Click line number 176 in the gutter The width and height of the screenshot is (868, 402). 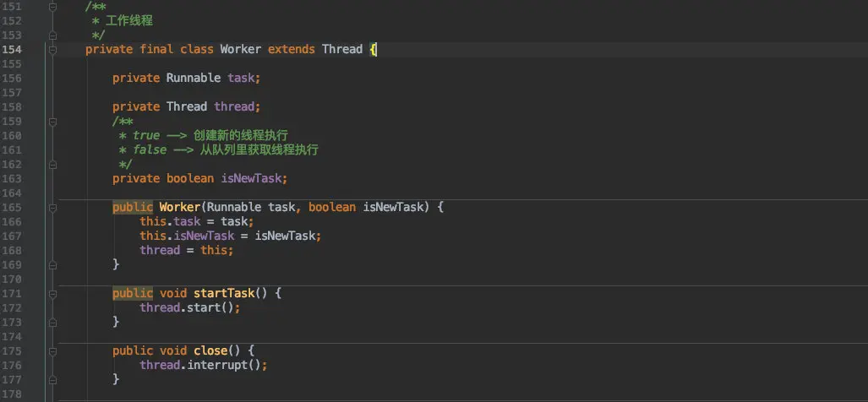pos(12,365)
